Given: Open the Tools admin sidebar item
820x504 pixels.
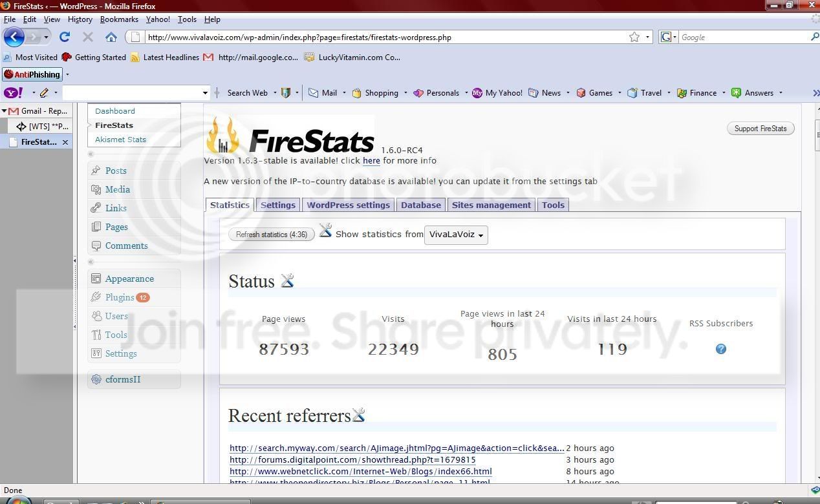Looking at the screenshot, I should 116,335.
